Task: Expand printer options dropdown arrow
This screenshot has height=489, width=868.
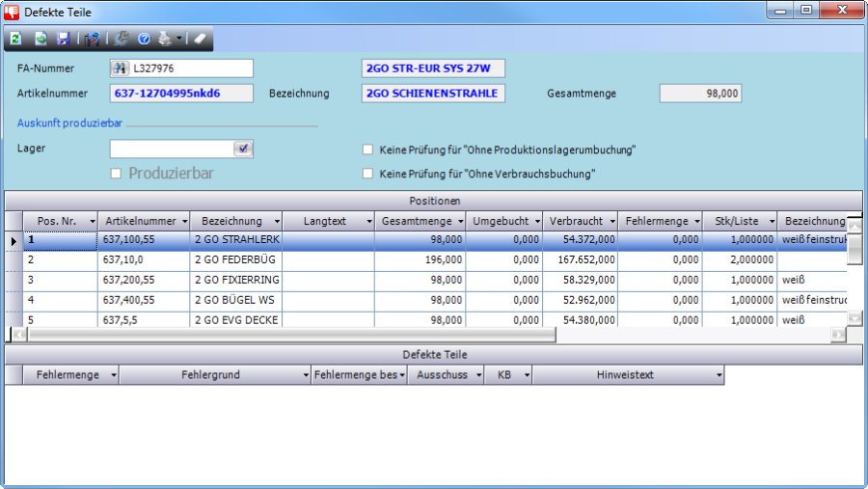Action: click(179, 40)
